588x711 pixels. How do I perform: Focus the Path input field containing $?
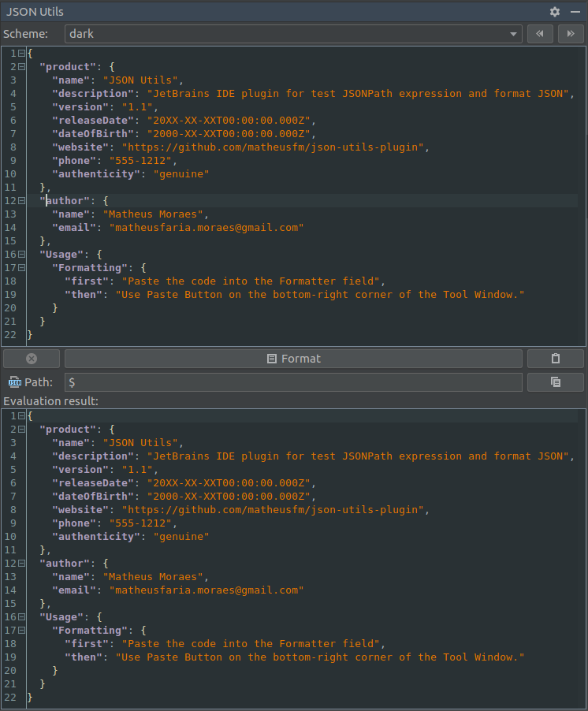point(293,382)
